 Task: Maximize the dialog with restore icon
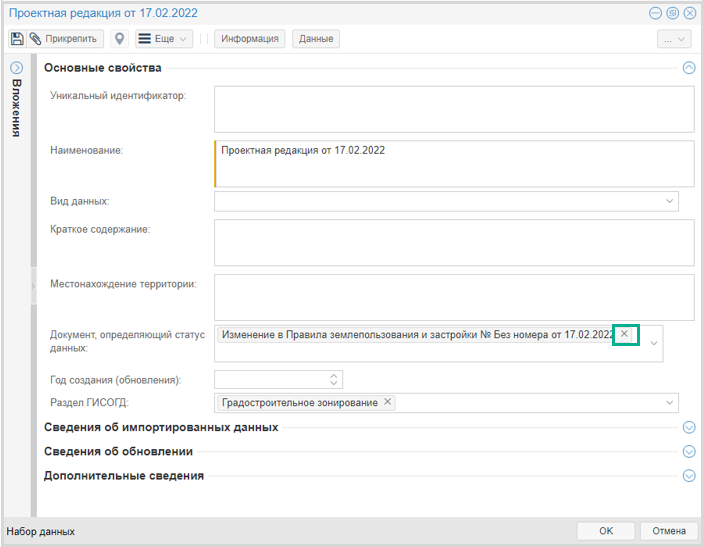(673, 13)
